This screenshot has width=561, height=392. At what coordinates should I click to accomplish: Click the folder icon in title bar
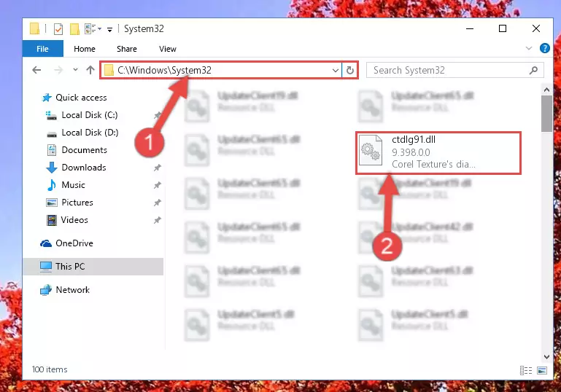point(35,28)
